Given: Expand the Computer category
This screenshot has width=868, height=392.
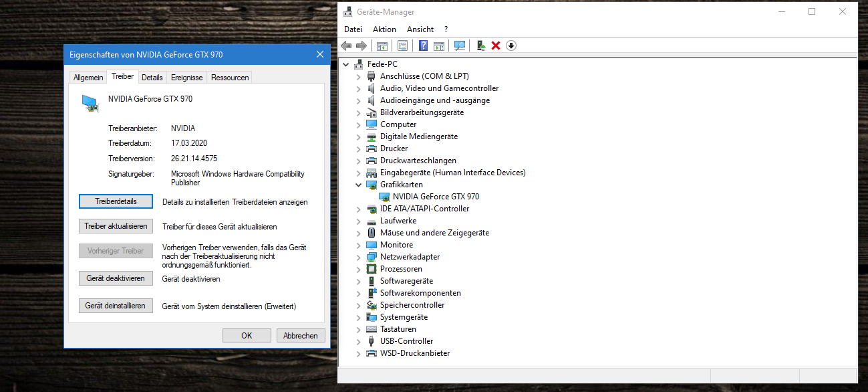Looking at the screenshot, I should pyautogui.click(x=358, y=124).
